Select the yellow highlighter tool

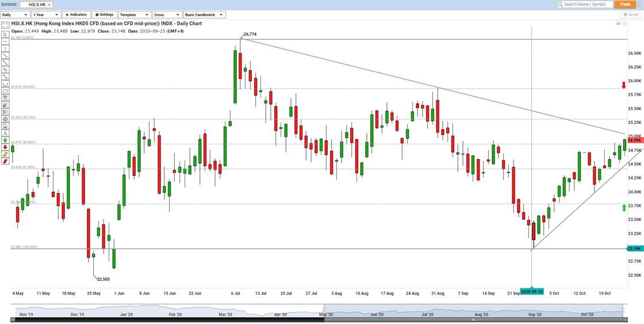pyautogui.click(x=5, y=154)
